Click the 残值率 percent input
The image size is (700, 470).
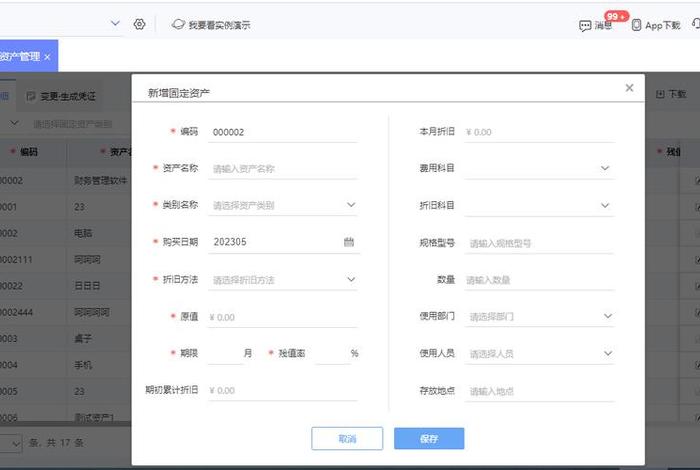point(333,354)
